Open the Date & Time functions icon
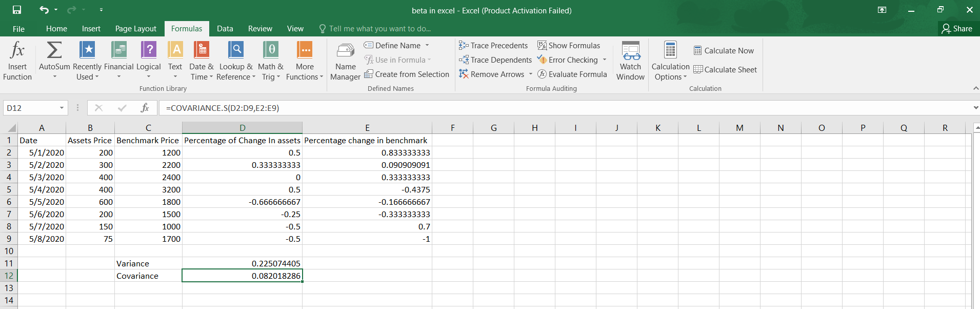This screenshot has width=980, height=309. click(202, 50)
